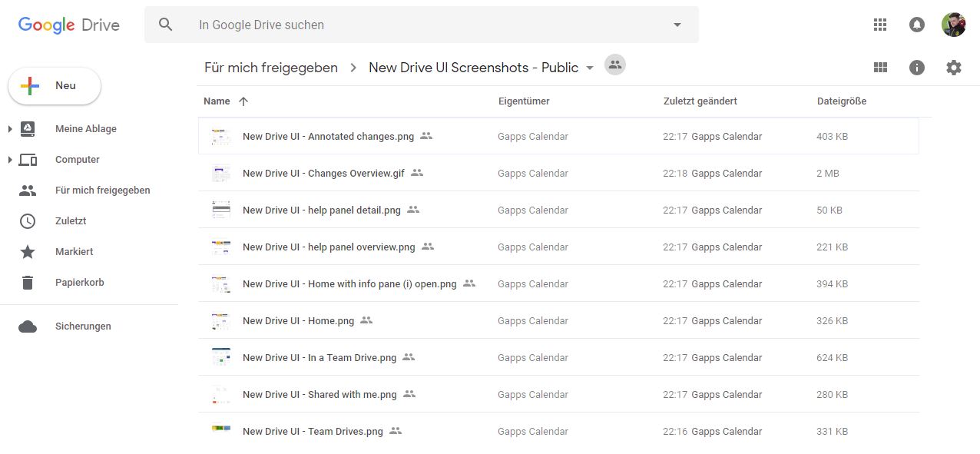Switch to grid view layout

point(880,68)
